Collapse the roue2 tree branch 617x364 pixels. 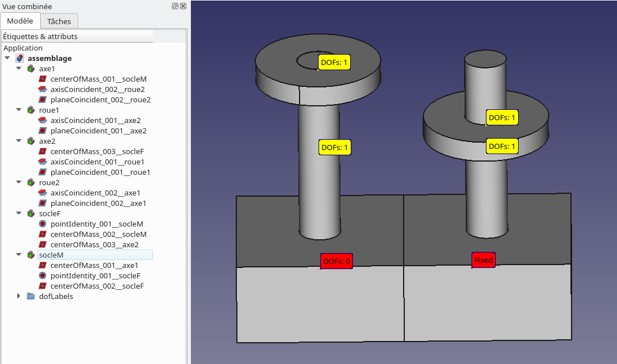coord(18,182)
